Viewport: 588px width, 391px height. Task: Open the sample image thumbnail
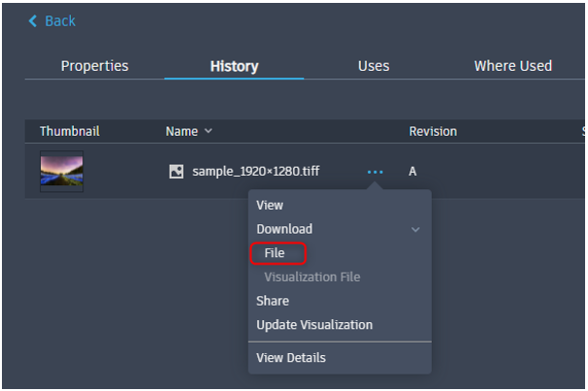pyautogui.click(x=61, y=172)
